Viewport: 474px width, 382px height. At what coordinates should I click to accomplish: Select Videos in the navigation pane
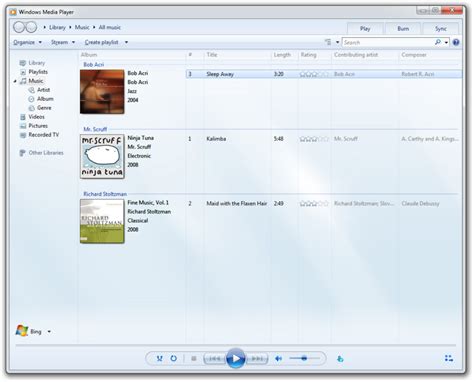point(36,117)
